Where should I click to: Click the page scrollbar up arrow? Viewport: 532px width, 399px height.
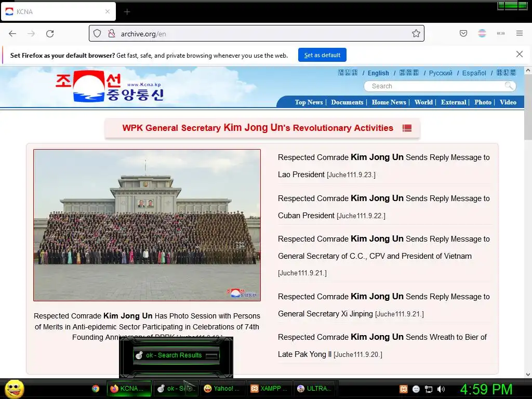(x=528, y=70)
